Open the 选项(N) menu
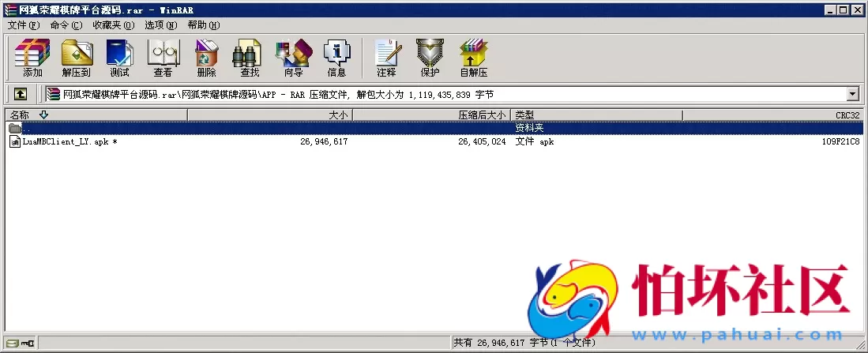This screenshot has height=353, width=868. click(160, 25)
